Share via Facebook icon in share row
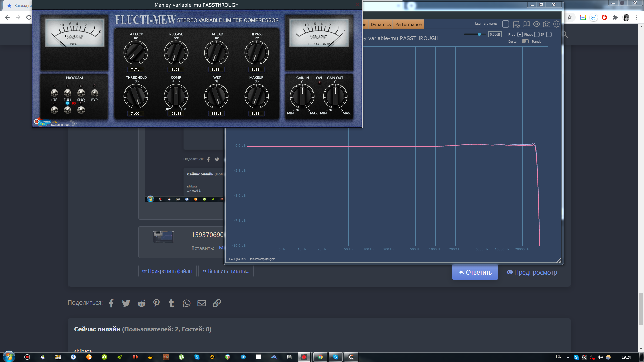This screenshot has width=644, height=362. pos(111,303)
